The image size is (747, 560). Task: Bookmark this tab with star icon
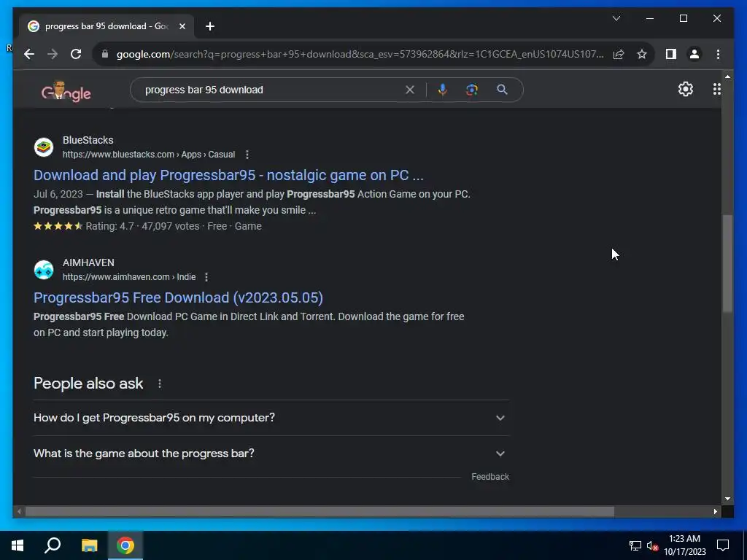tap(642, 54)
